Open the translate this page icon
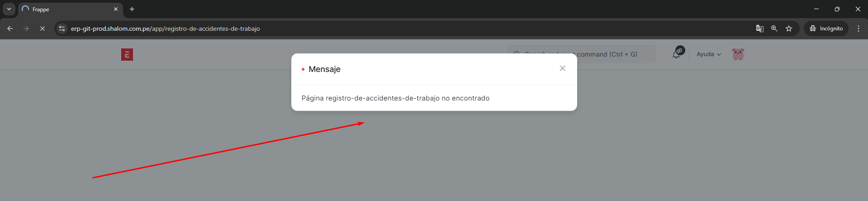This screenshot has height=201, width=868. tap(760, 29)
